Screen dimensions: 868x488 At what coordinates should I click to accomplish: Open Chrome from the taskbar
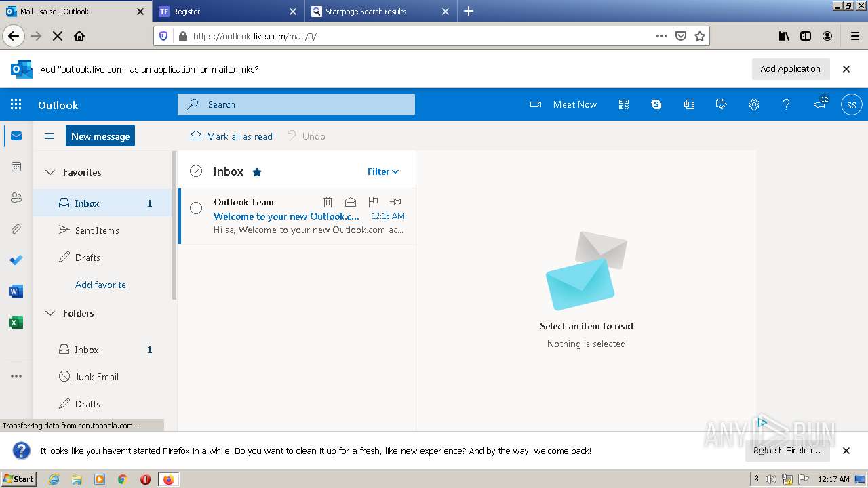(123, 479)
